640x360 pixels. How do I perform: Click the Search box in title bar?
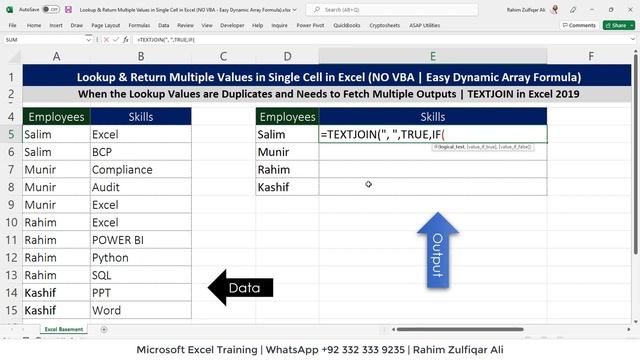(392, 9)
